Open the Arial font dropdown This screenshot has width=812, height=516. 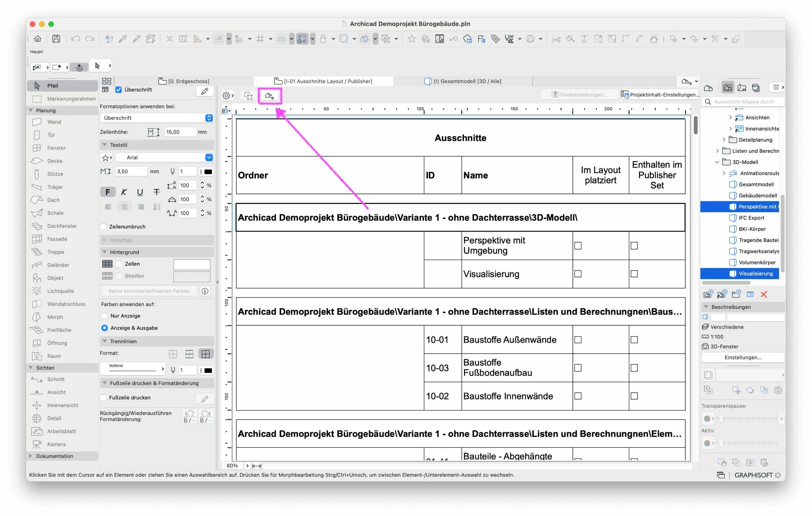click(x=165, y=157)
